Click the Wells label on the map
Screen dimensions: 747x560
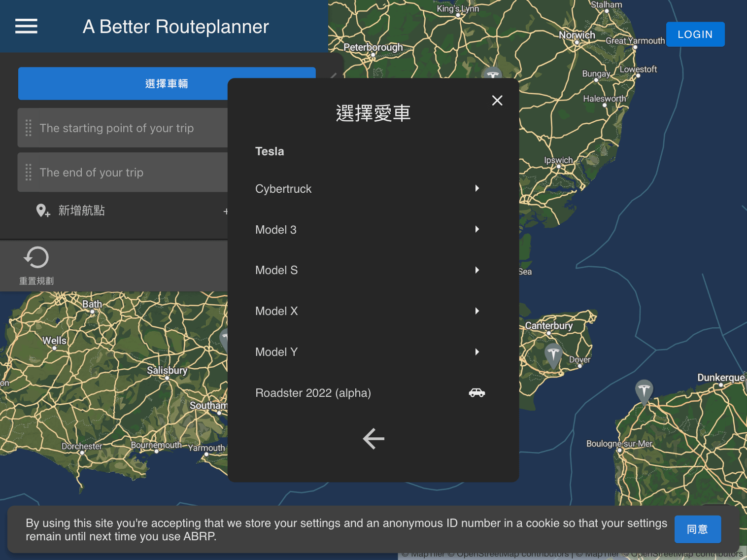pos(54,341)
